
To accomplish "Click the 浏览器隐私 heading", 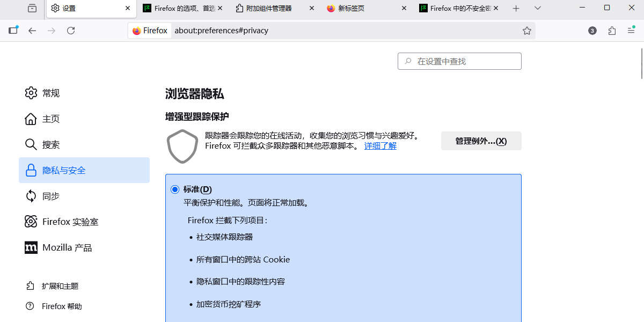I will coord(194,94).
